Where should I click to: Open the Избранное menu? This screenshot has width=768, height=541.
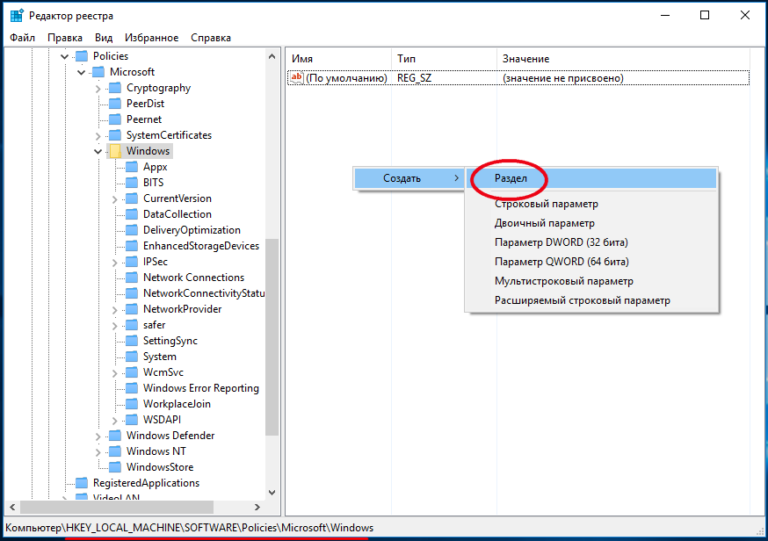click(x=150, y=38)
